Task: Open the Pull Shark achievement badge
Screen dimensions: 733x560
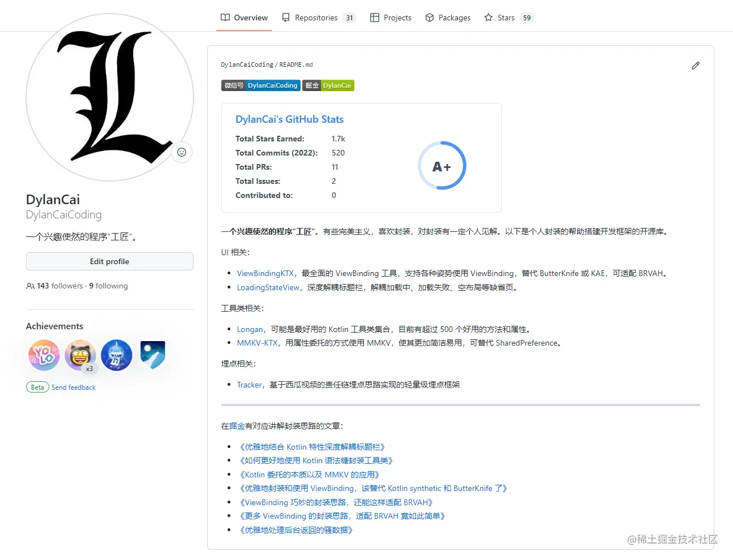Action: [x=117, y=355]
